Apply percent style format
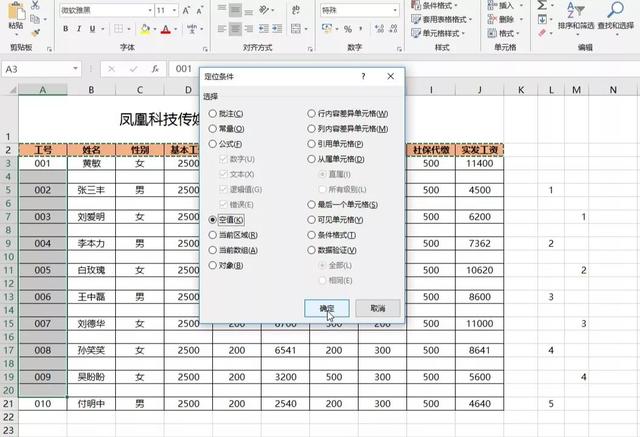The height and width of the screenshot is (437, 640). (x=348, y=29)
